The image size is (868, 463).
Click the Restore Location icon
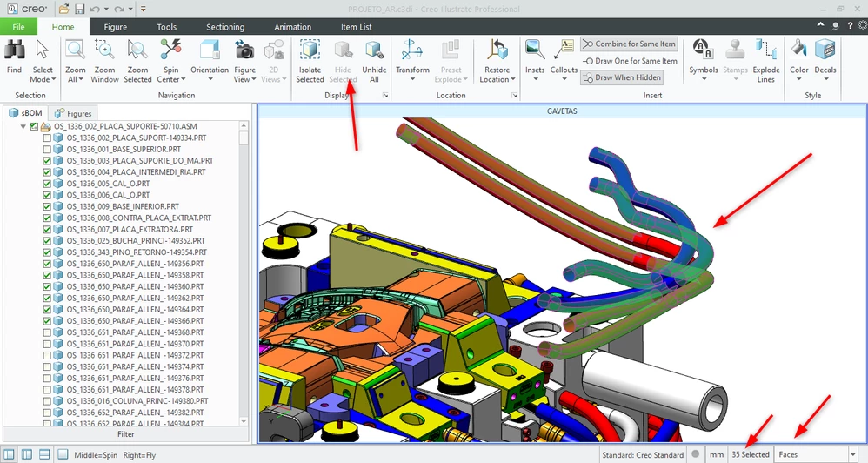tap(497, 50)
